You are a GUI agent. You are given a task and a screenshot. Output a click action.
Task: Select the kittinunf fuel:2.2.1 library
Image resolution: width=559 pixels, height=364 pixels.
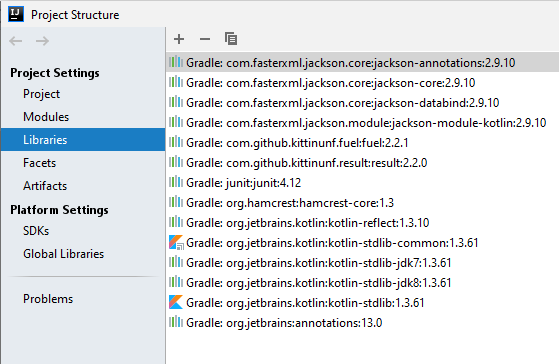pos(363,143)
